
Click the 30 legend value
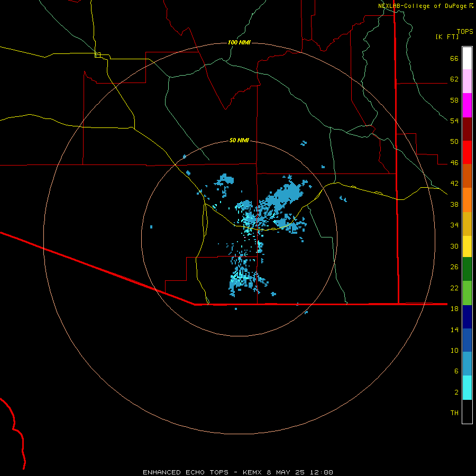pos(454,246)
